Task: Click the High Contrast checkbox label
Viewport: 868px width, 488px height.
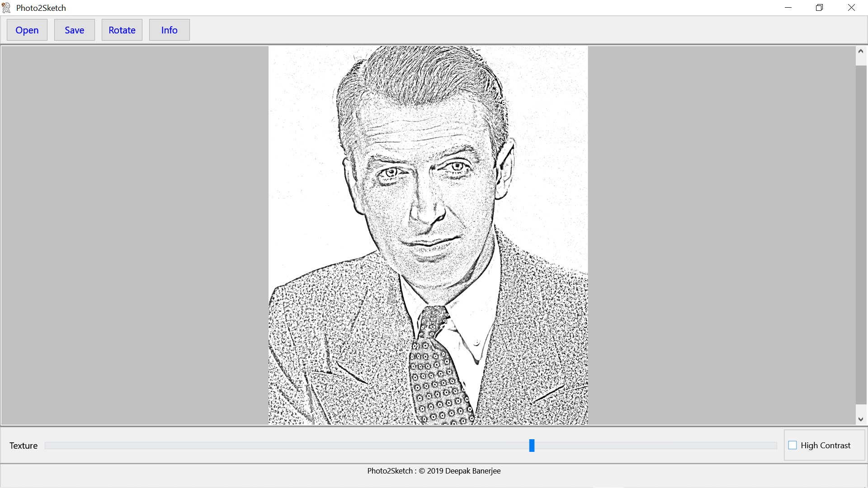Action: click(825, 445)
